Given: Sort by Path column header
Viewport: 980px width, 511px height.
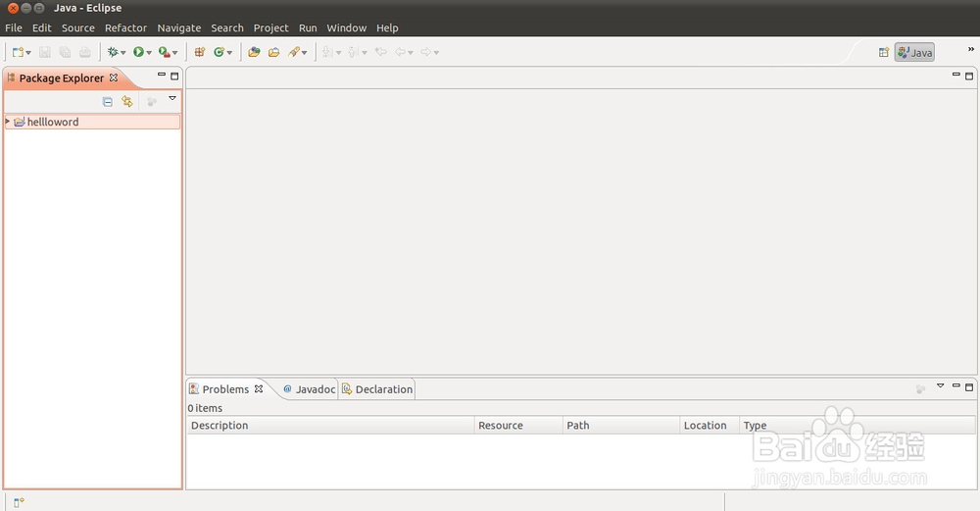Looking at the screenshot, I should 621,426.
